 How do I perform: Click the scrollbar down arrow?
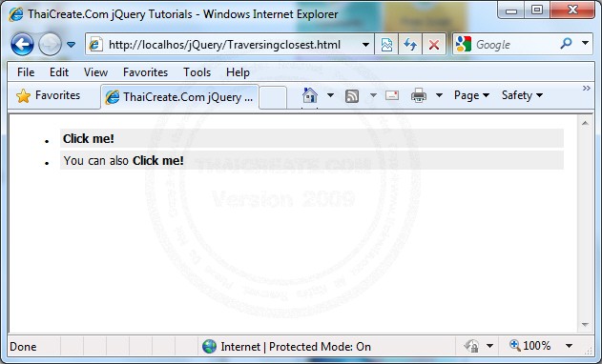tap(585, 325)
